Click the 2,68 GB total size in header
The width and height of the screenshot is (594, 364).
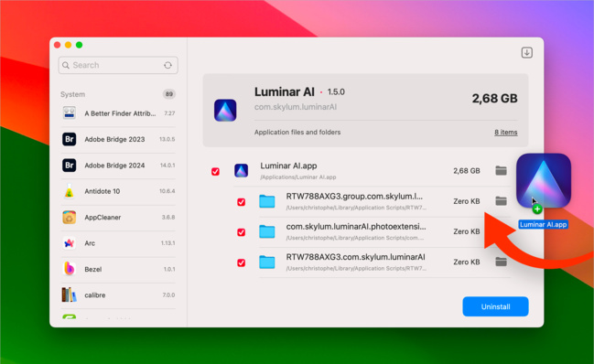pyautogui.click(x=495, y=99)
